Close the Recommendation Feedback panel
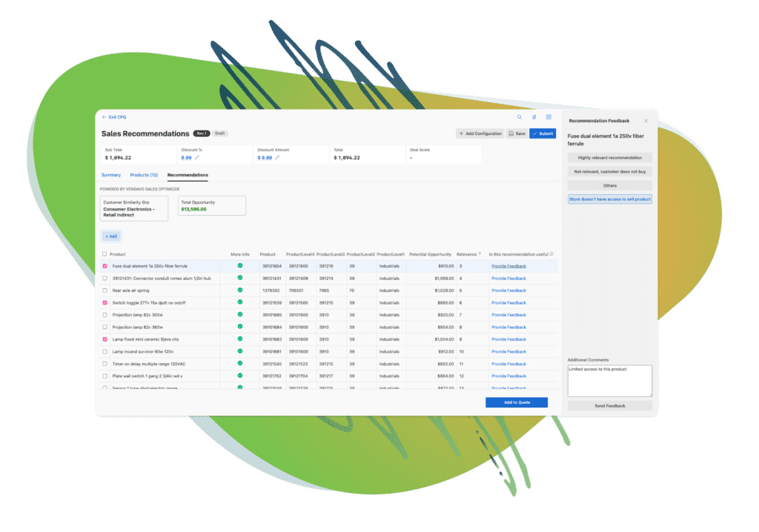The height and width of the screenshot is (532, 759). coord(646,120)
